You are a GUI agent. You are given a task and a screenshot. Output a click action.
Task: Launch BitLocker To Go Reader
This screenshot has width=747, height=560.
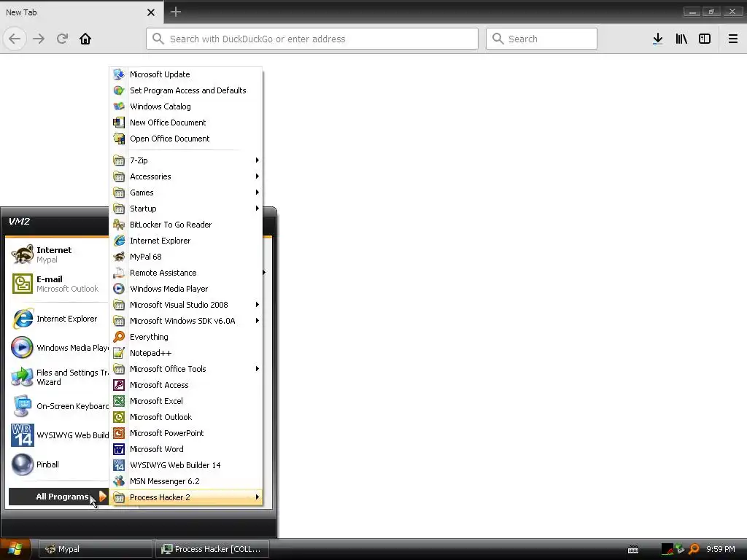click(186, 225)
